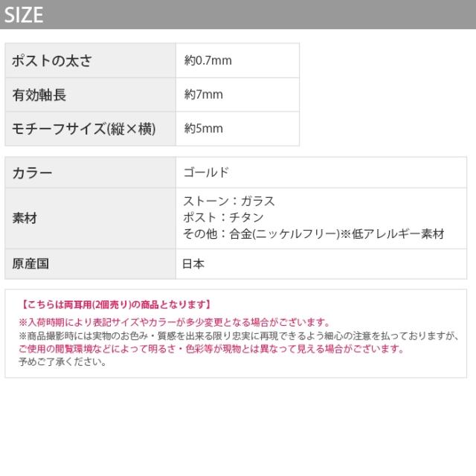Click the ポスト：チタン text line
The height and width of the screenshot is (476, 476).
(x=223, y=218)
